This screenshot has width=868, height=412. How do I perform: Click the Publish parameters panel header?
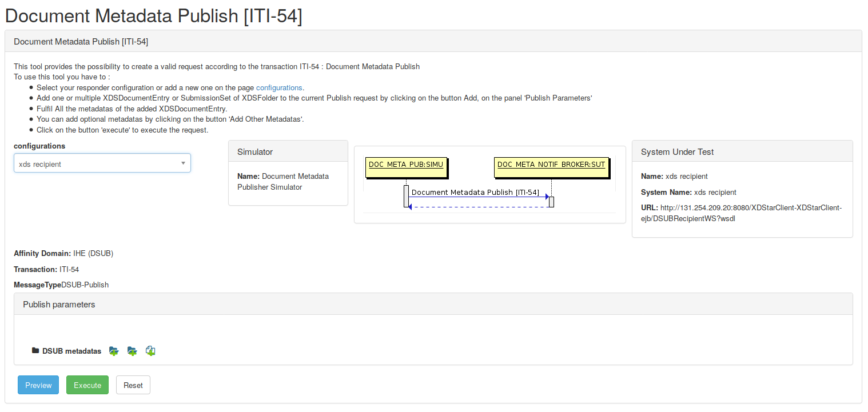coord(59,305)
